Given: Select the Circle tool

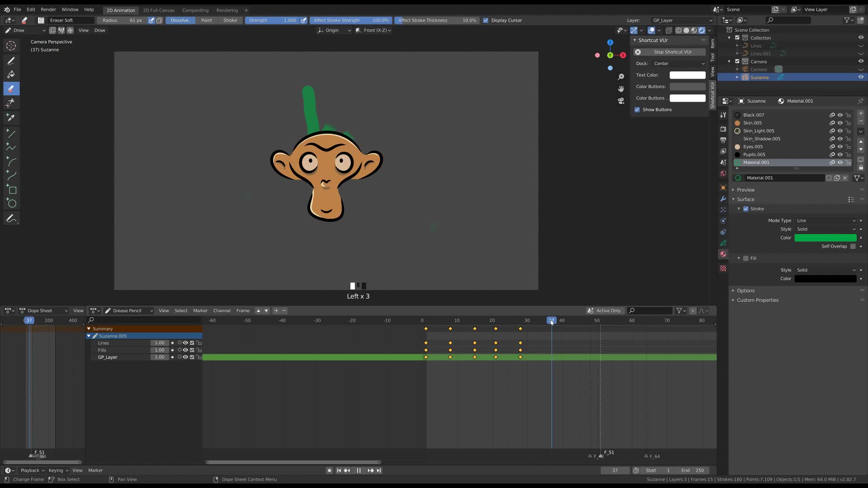Looking at the screenshot, I should click(11, 203).
